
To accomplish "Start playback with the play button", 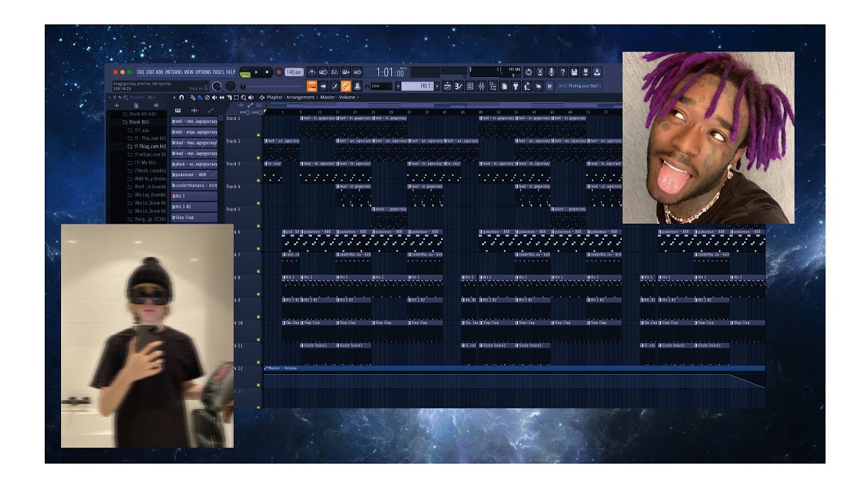I will click(x=256, y=72).
